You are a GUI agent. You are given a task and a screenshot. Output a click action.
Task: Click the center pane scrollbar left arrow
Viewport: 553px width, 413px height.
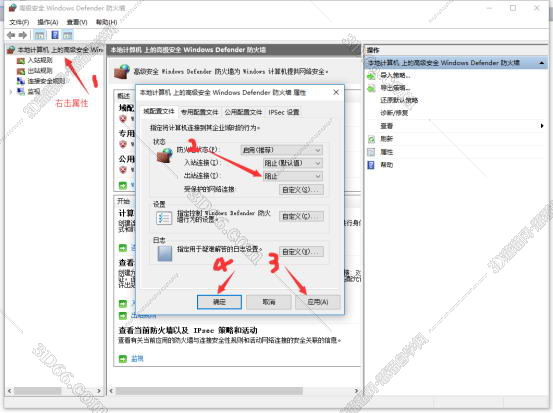(111, 391)
